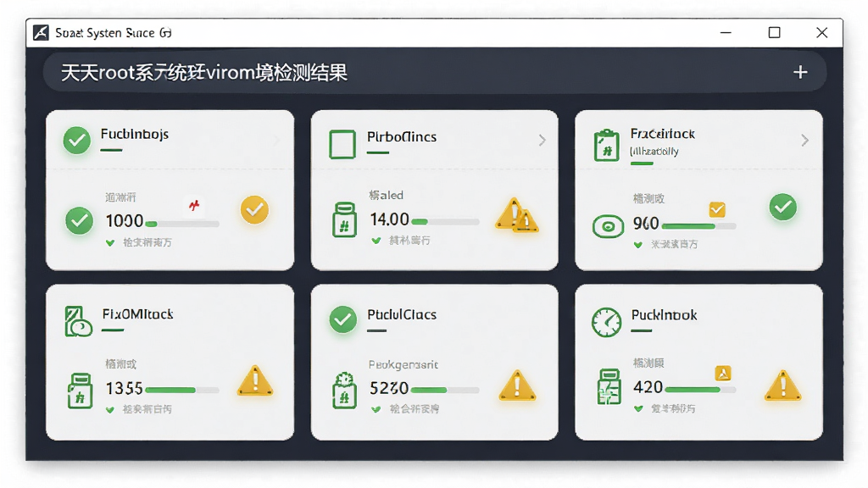Click the Pucklnook card title

point(665,315)
